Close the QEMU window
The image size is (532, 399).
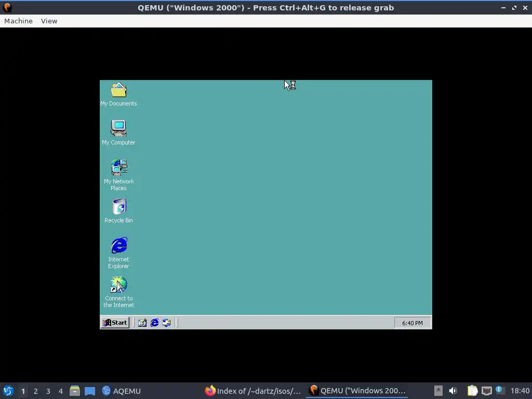[525, 7]
